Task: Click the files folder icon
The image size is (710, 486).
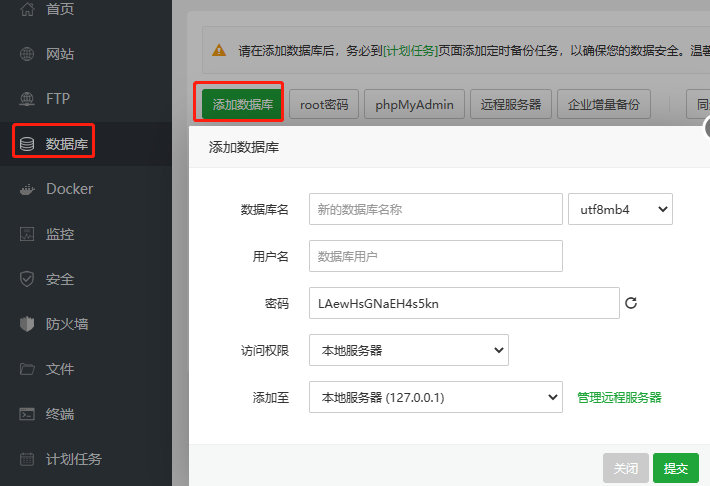Action: pyautogui.click(x=27, y=369)
